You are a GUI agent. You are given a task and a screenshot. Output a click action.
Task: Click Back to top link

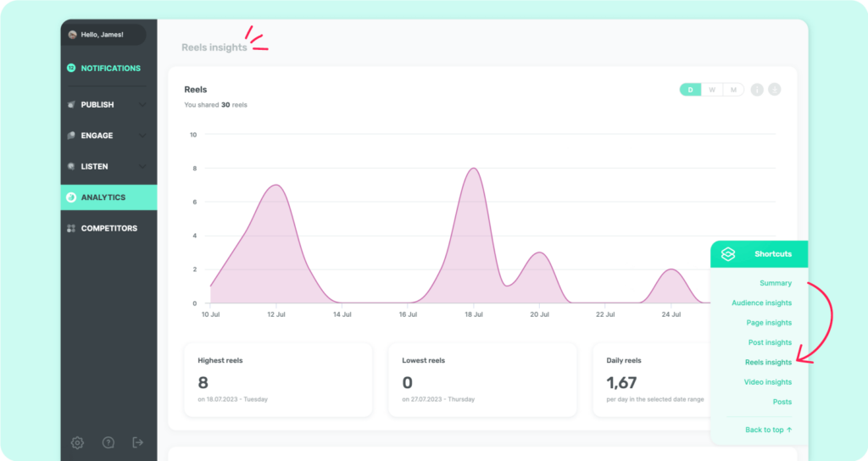point(768,430)
